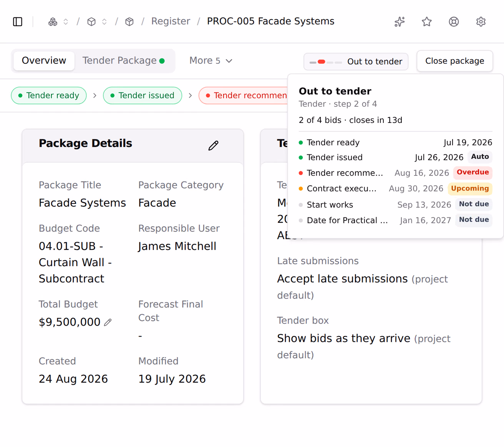
Task: Click the Modified date 19 July 2026
Action: (x=172, y=379)
